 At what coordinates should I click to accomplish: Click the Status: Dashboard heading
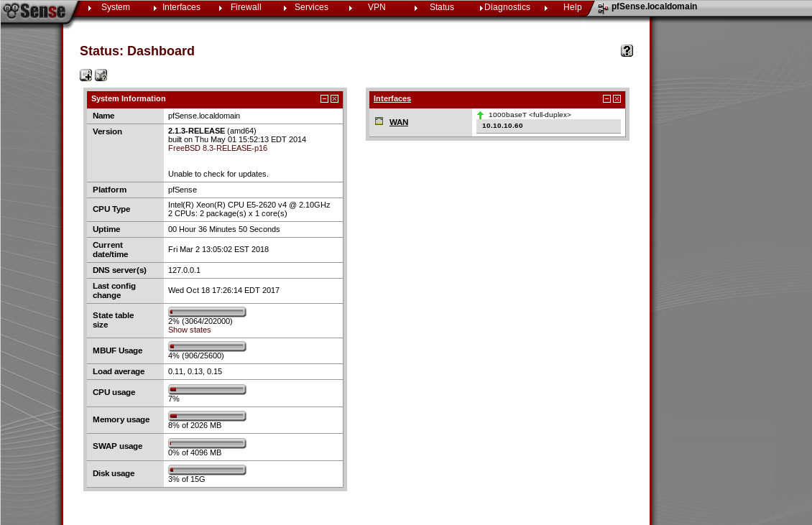pyautogui.click(x=137, y=51)
